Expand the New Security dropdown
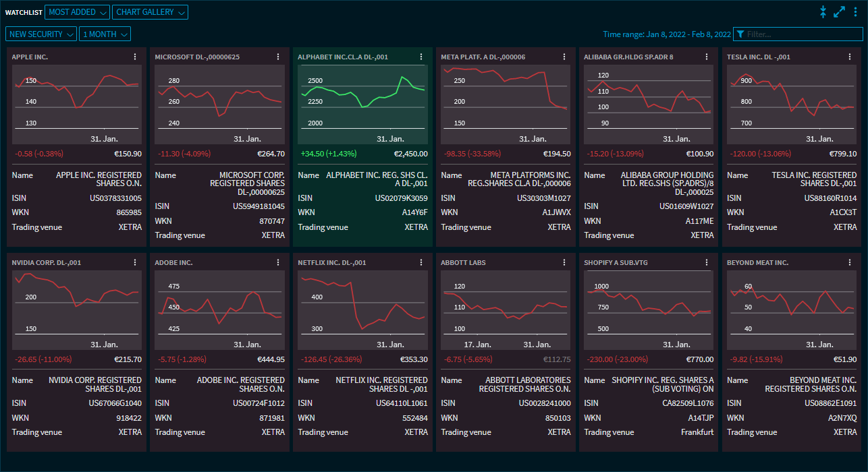Screen dimensions: 868x472 40,34
